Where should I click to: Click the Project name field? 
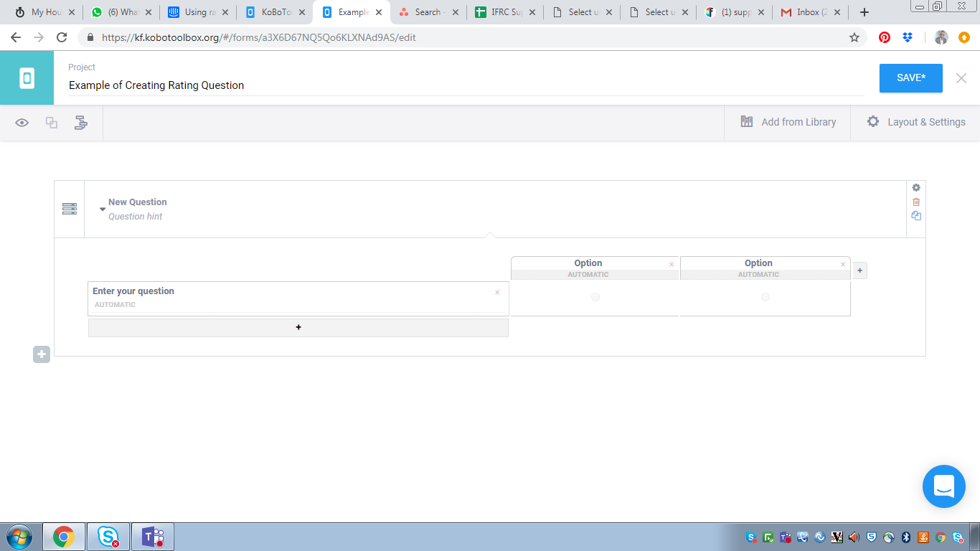point(466,85)
